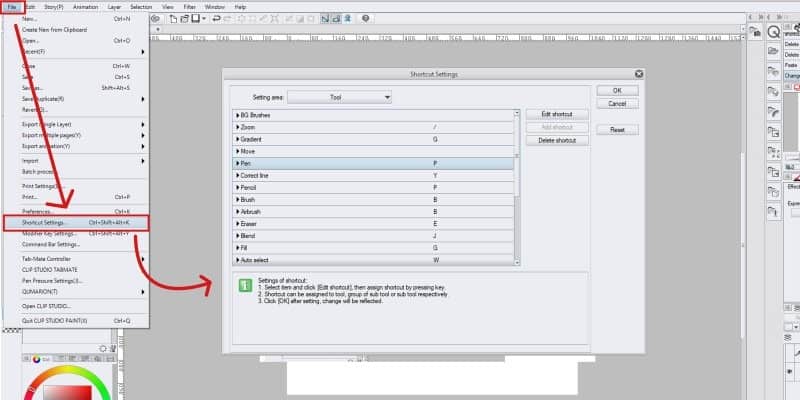Open the Layer menu
Viewport: 800px width, 400px height.
(x=114, y=7)
